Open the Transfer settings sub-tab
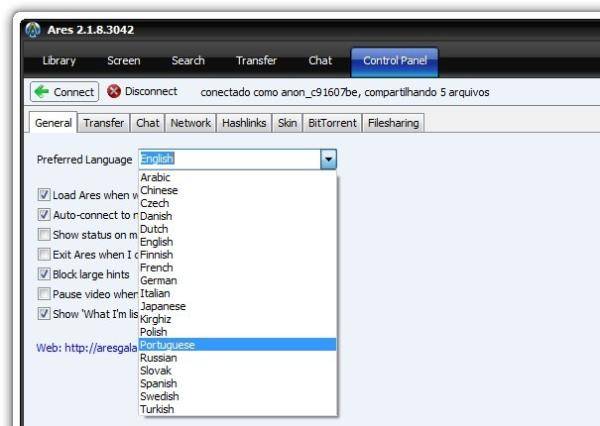 (104, 123)
